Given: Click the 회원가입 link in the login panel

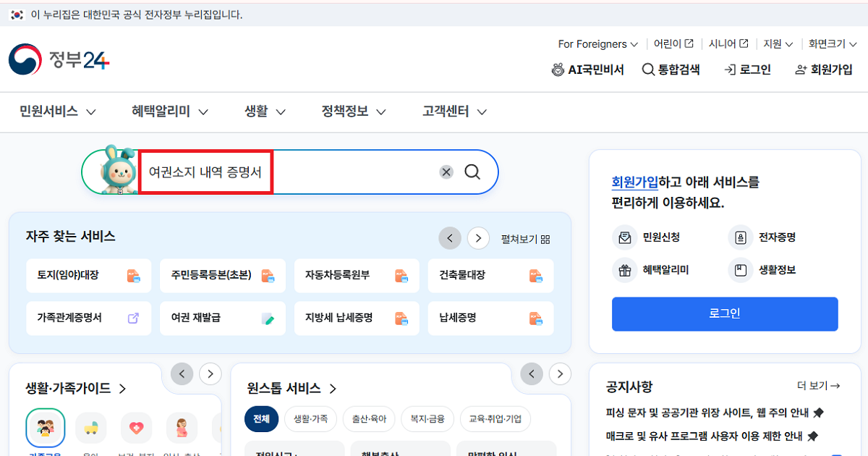Looking at the screenshot, I should (x=635, y=182).
